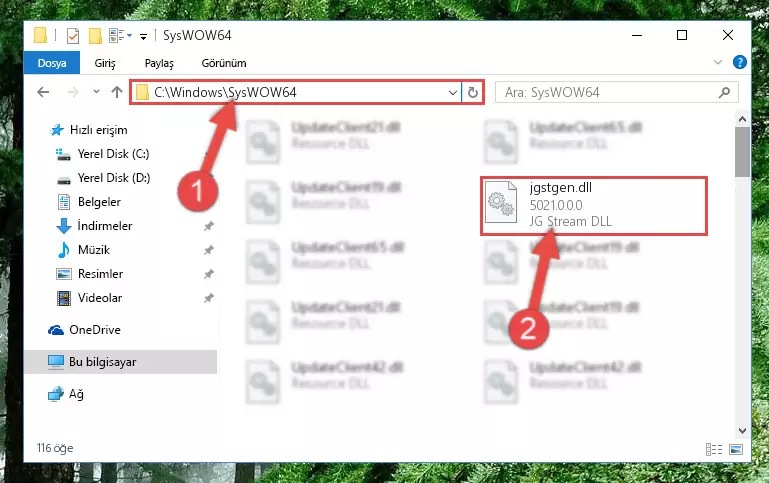Image resolution: width=769 pixels, height=483 pixels.
Task: Go up one folder level arrow
Action: tap(117, 92)
